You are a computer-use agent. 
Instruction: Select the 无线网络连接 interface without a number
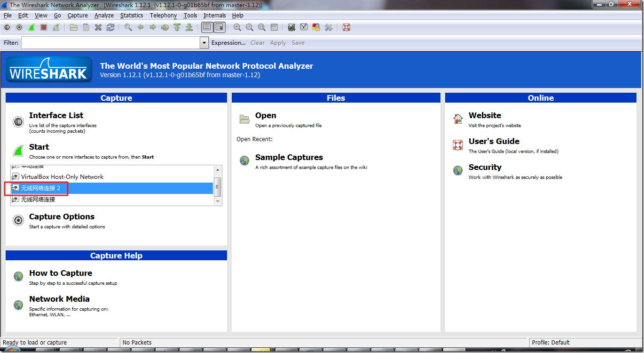(112, 200)
